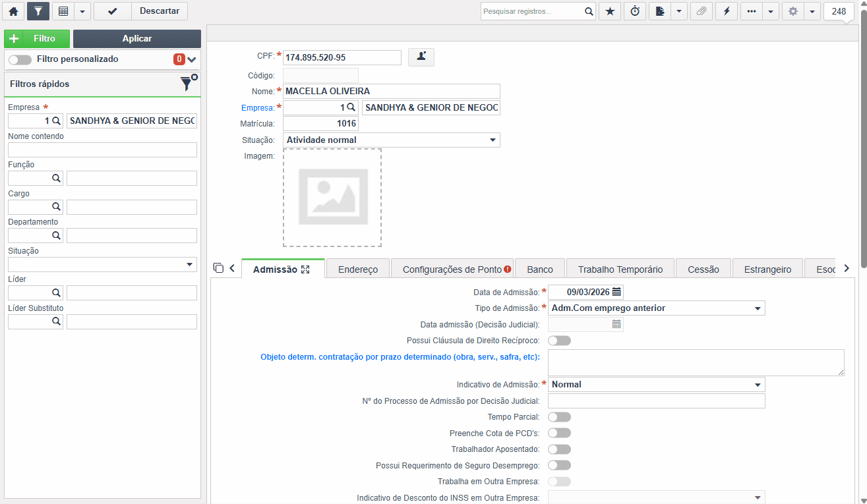Switch to the Estrangeiro tab
The image size is (867, 504).
(x=767, y=268)
